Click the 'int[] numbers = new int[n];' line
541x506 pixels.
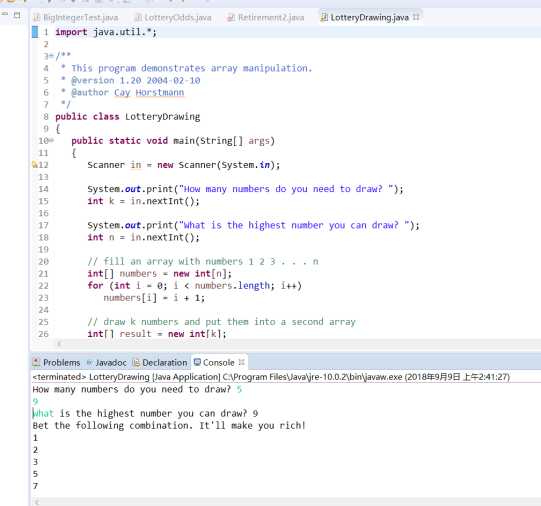(159, 274)
